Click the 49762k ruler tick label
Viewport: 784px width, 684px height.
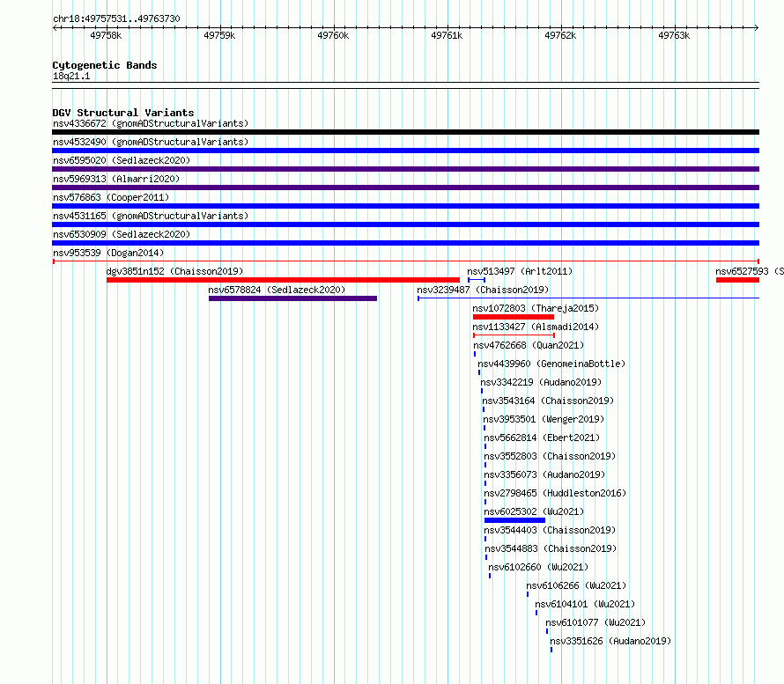[560, 35]
